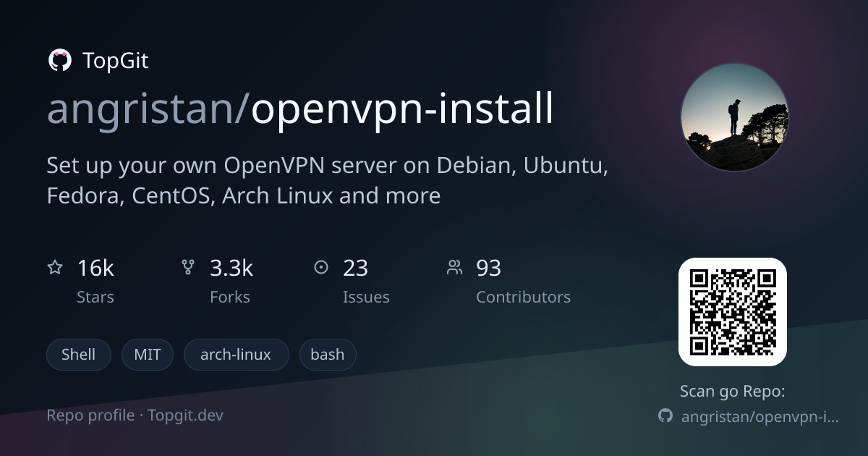Click the Stars label
This screenshot has height=456, width=868.
pyautogui.click(x=95, y=297)
